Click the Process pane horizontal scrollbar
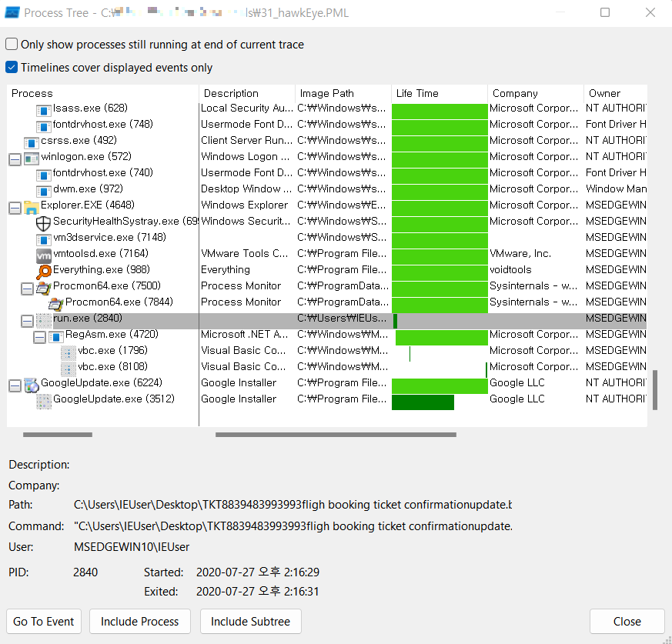The image size is (672, 644). click(58, 435)
